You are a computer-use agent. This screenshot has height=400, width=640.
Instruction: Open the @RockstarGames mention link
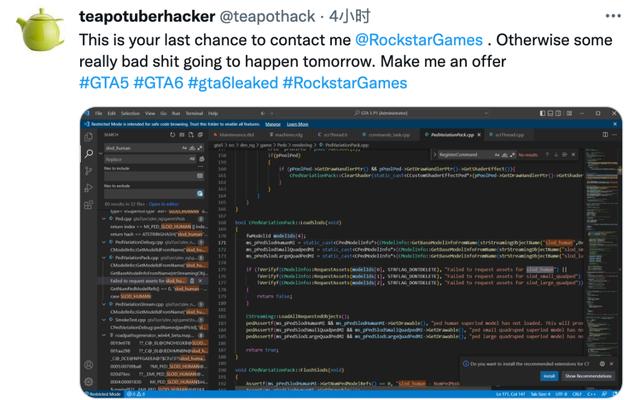419,40
